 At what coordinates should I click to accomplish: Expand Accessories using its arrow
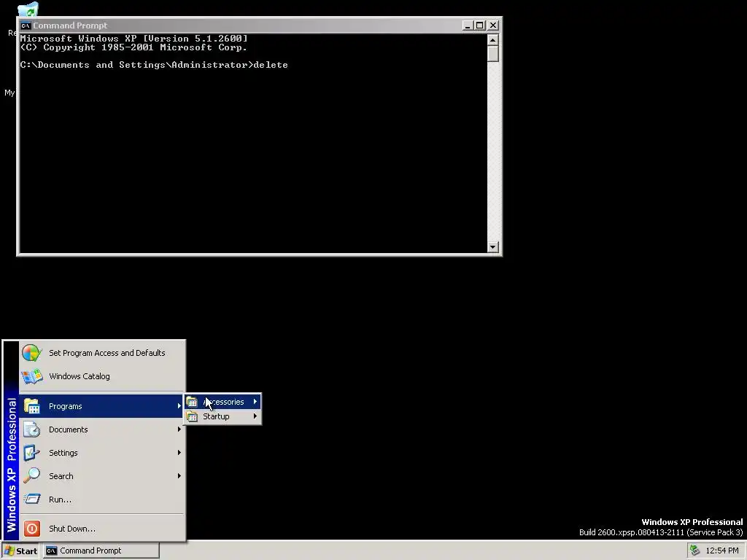[255, 402]
